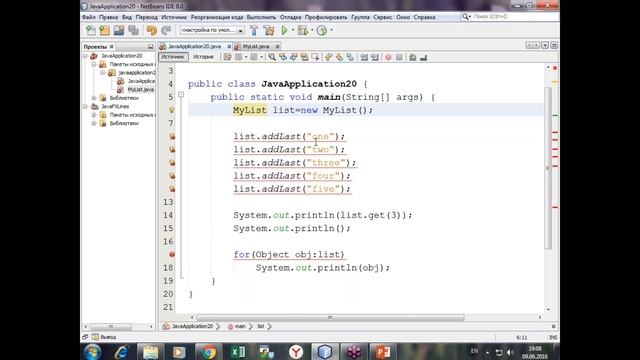The height and width of the screenshot is (360, 640).
Task: Click the Build Project hammer icon
Action: [x=254, y=30]
